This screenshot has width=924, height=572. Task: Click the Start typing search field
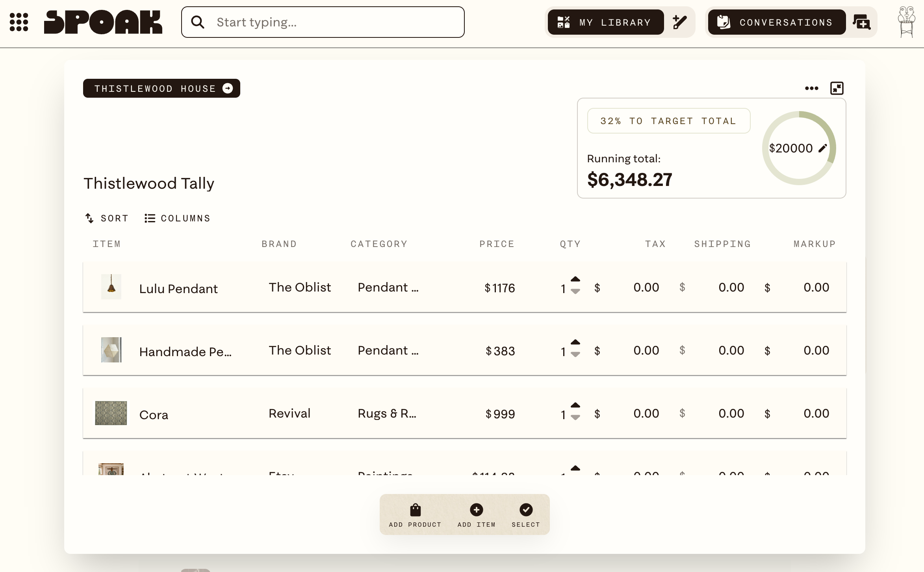click(x=323, y=22)
